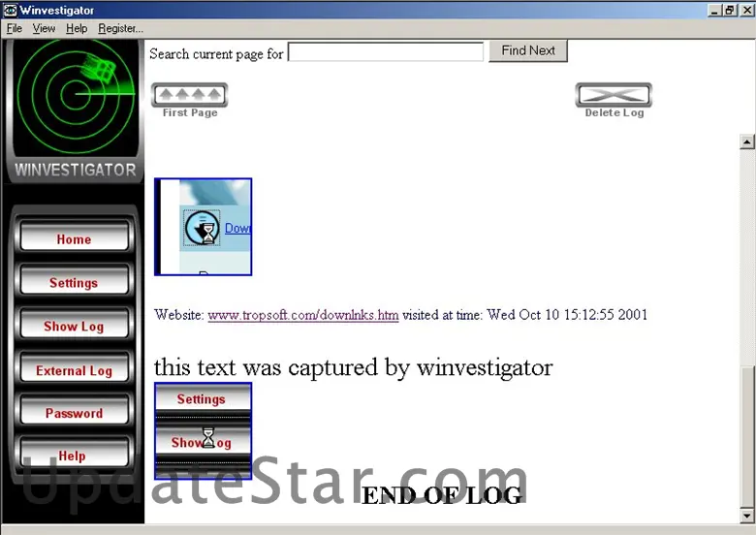Restore the window with the restore button
Viewport: 756px width, 535px height.
click(x=731, y=10)
